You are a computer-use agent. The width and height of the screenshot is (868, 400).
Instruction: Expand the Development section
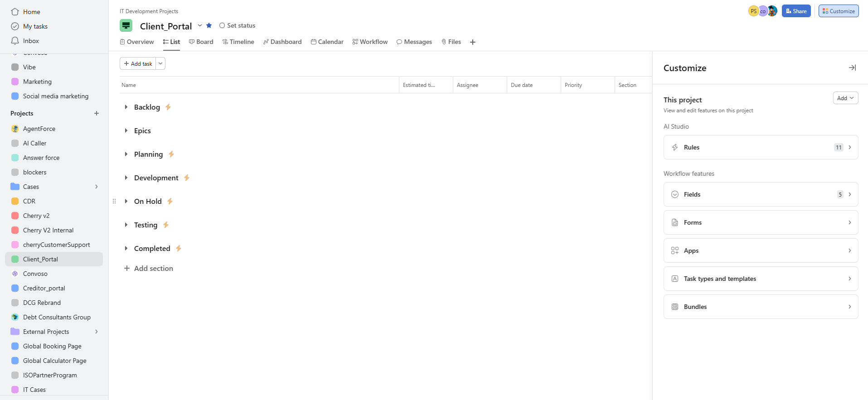click(x=126, y=178)
